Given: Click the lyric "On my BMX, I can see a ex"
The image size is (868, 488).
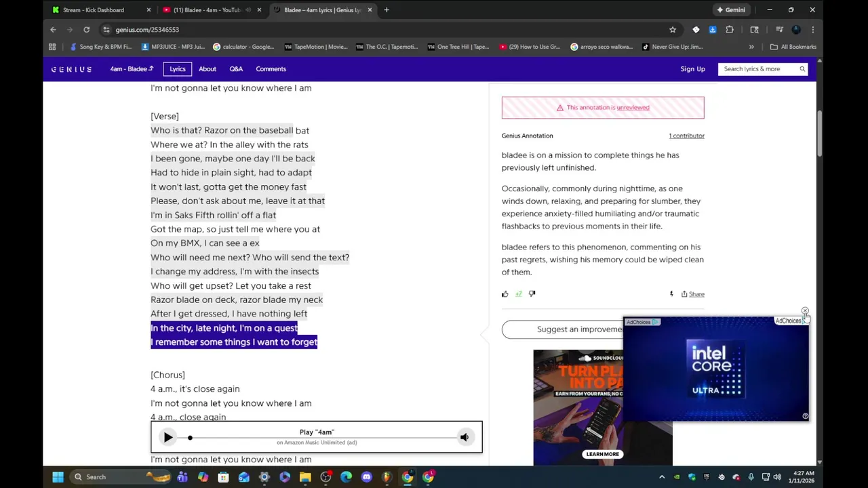Looking at the screenshot, I should point(205,243).
